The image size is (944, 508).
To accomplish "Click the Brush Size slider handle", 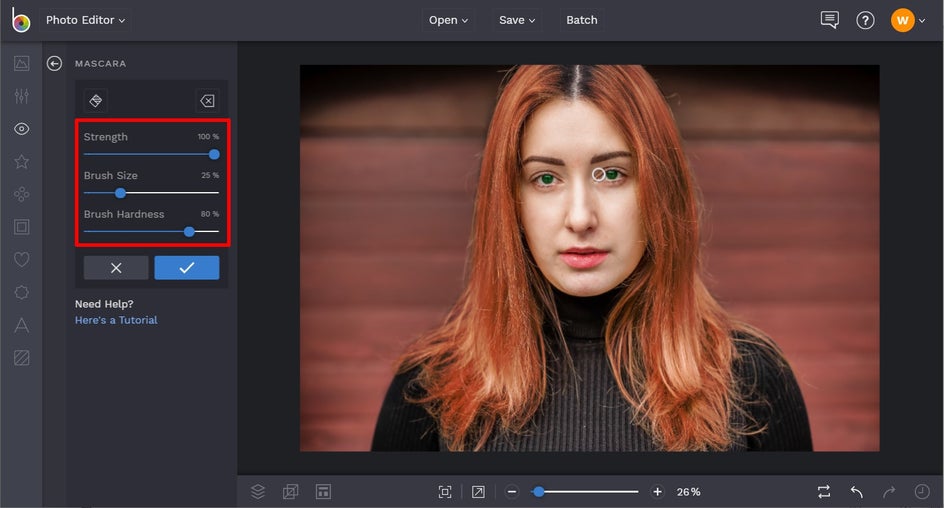I will [120, 193].
